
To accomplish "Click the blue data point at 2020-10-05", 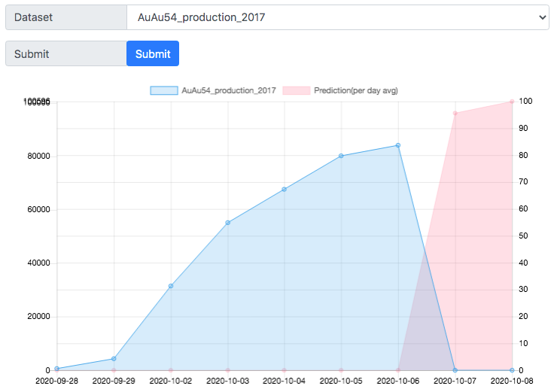I will tap(341, 156).
